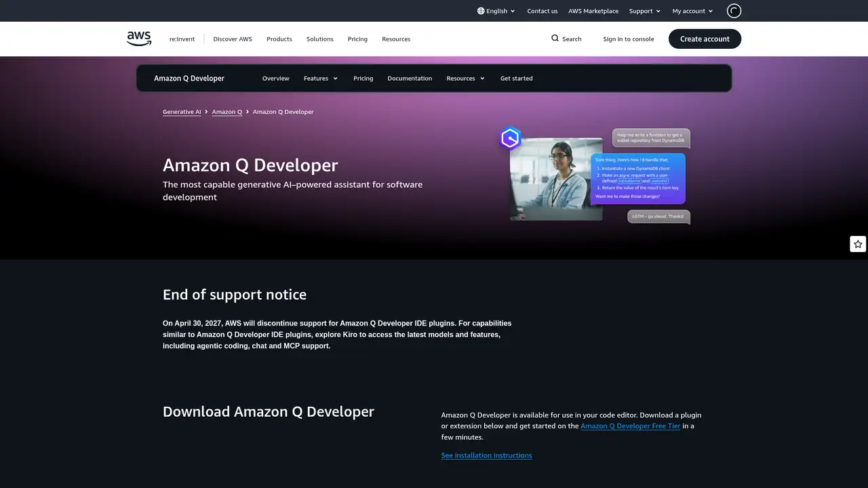Select the Get started tab
The image size is (868, 488).
517,79
